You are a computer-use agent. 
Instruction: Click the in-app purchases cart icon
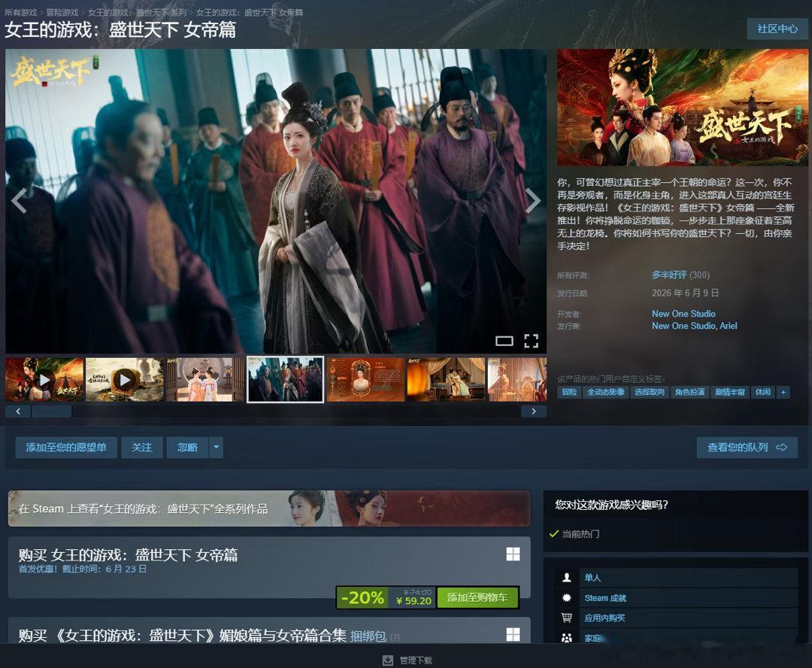[567, 618]
